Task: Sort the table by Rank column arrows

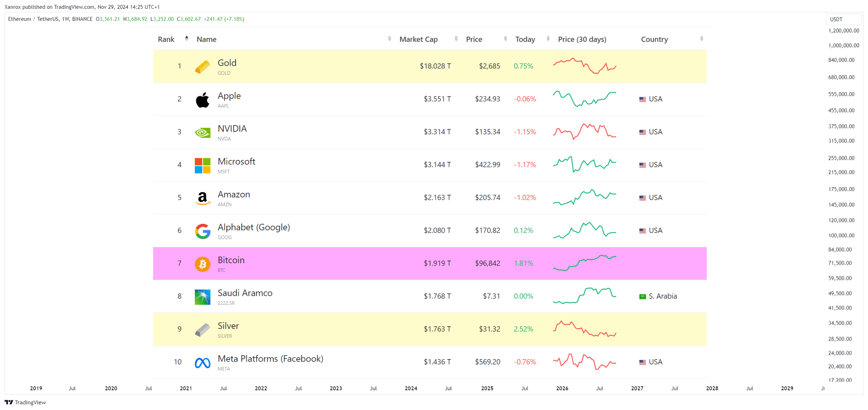Action: click(x=187, y=38)
